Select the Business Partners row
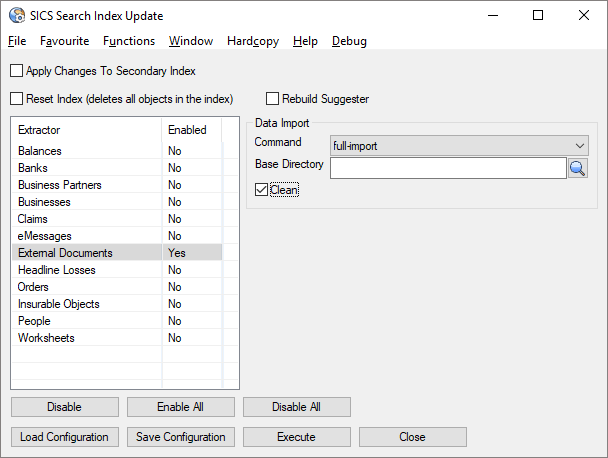The image size is (608, 458). click(117, 185)
